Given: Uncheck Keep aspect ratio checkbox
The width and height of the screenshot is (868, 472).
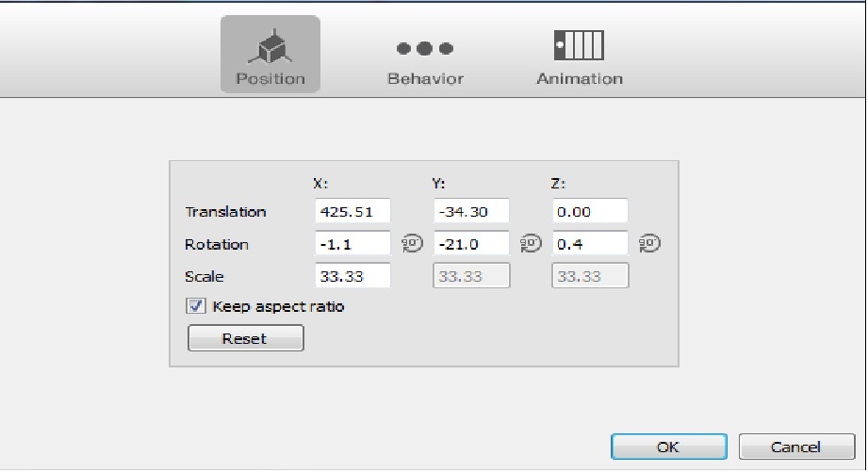Looking at the screenshot, I should [x=196, y=306].
